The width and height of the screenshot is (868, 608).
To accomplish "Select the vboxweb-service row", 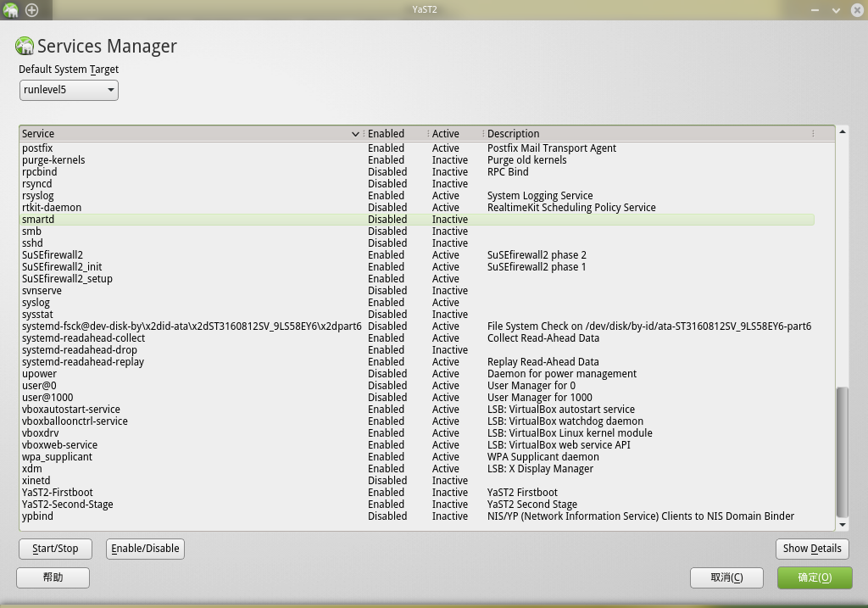I will coord(417,445).
